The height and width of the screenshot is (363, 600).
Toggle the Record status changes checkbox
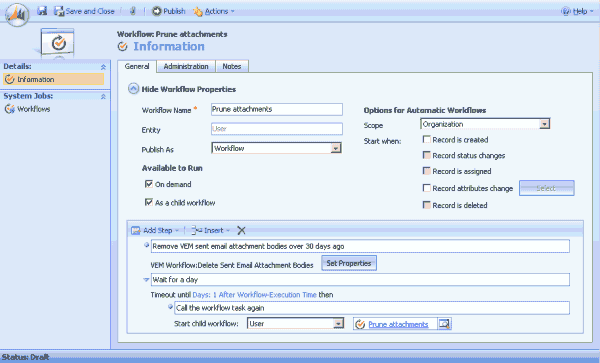tap(427, 155)
